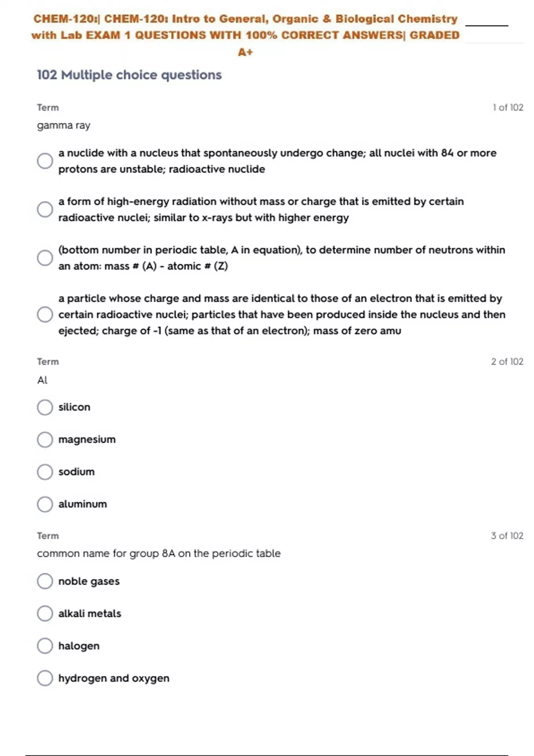This screenshot has width=534, height=756.
Task: Click the 'Al' term text
Action: [42, 380]
